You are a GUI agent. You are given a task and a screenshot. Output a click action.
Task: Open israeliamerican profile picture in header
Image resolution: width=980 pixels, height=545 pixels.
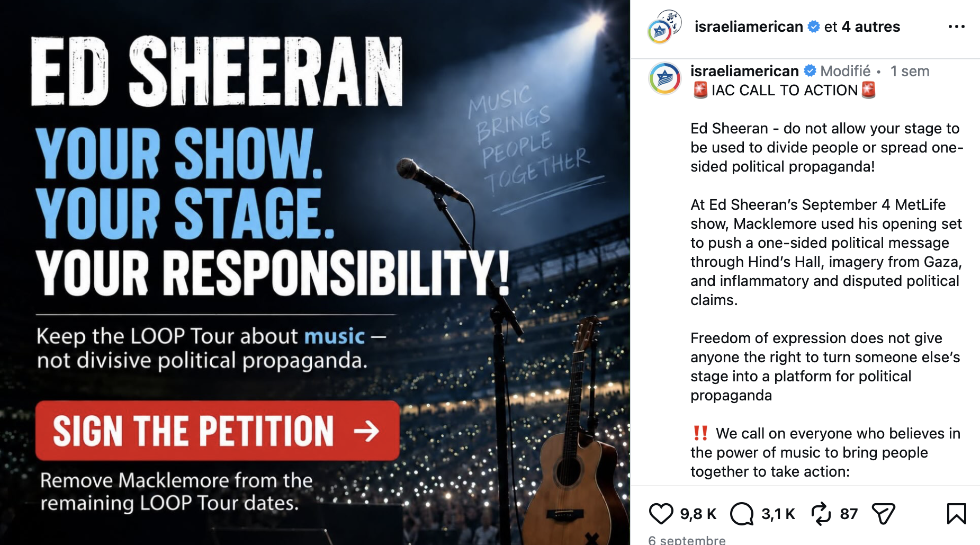coord(664,26)
